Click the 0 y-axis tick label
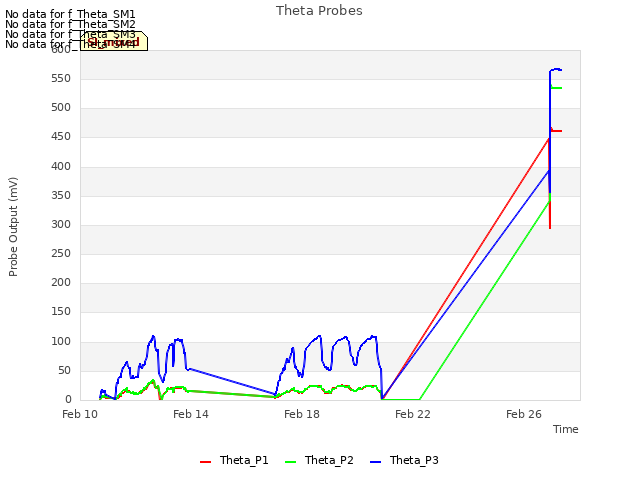 point(68,400)
